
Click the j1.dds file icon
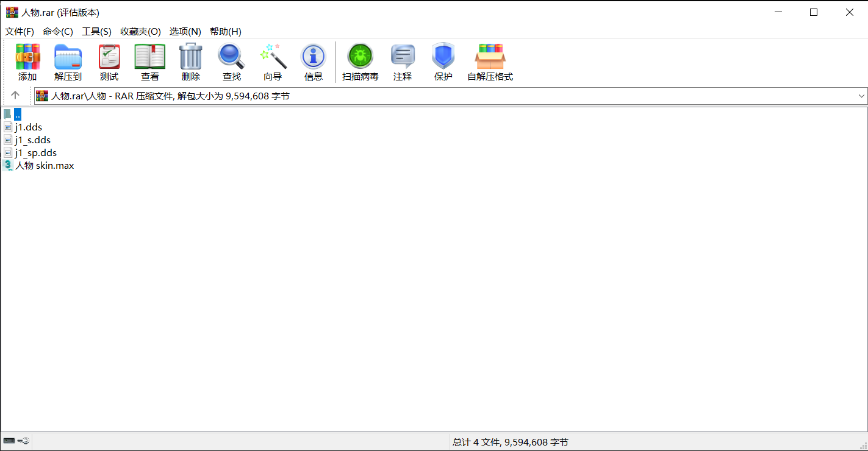(x=8, y=127)
